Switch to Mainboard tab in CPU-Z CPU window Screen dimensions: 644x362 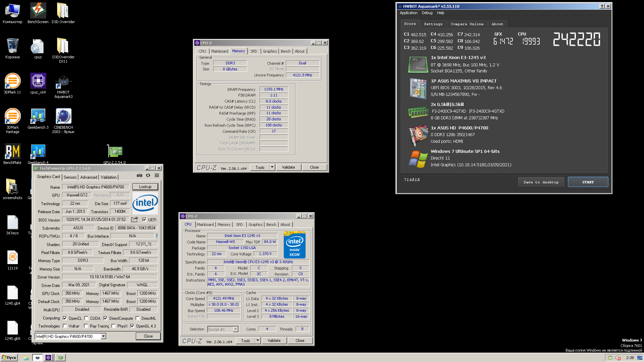pos(205,225)
